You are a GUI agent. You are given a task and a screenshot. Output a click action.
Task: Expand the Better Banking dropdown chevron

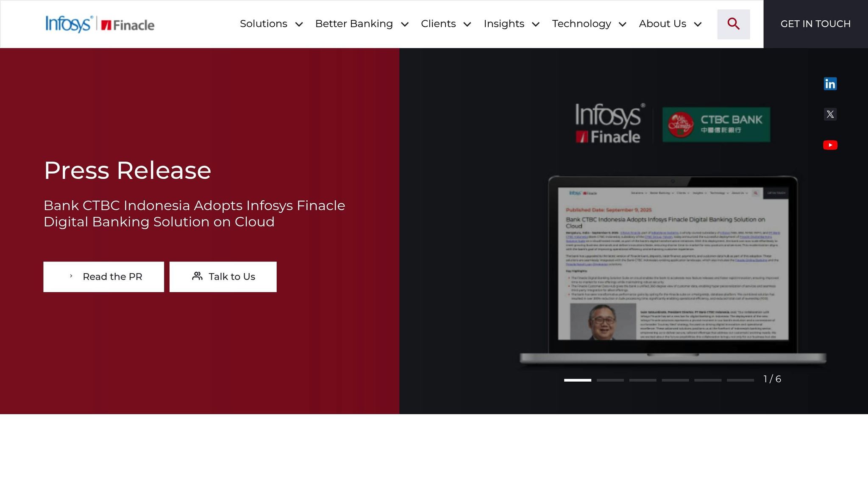(405, 25)
